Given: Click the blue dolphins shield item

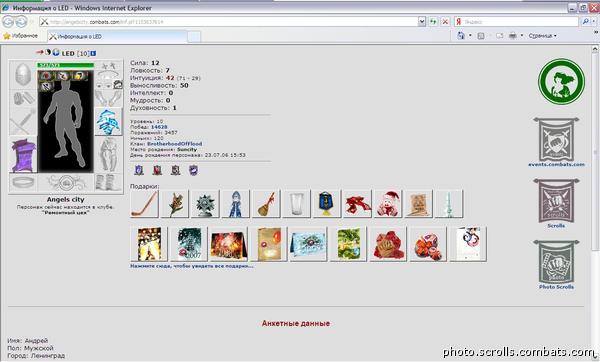Looking at the screenshot, I should [x=108, y=122].
